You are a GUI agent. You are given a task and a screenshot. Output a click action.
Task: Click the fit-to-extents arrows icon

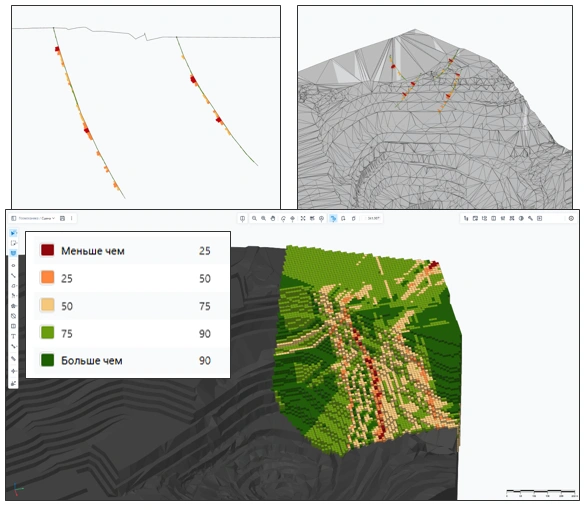303,218
